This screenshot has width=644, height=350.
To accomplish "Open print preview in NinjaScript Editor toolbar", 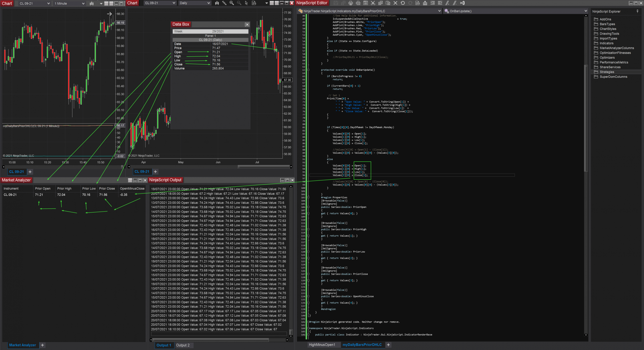I will 358,3.
